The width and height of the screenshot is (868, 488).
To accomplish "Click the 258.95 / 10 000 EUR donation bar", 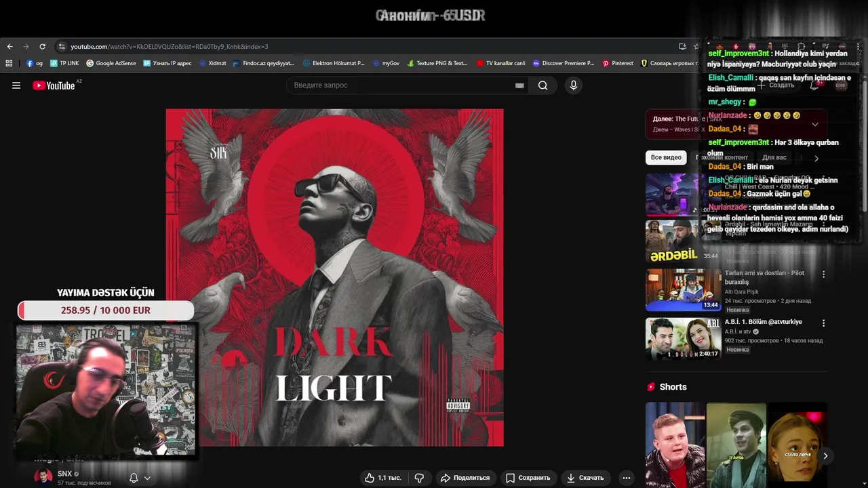I will 106,310.
